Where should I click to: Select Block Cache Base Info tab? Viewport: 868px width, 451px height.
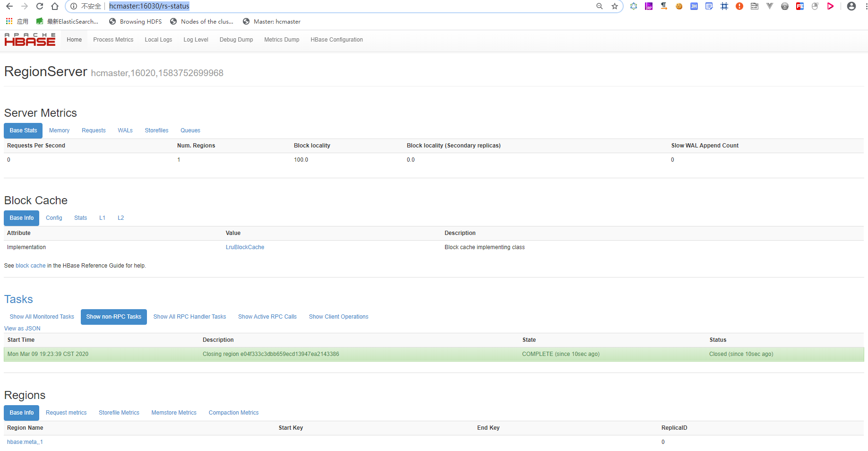[22, 218]
